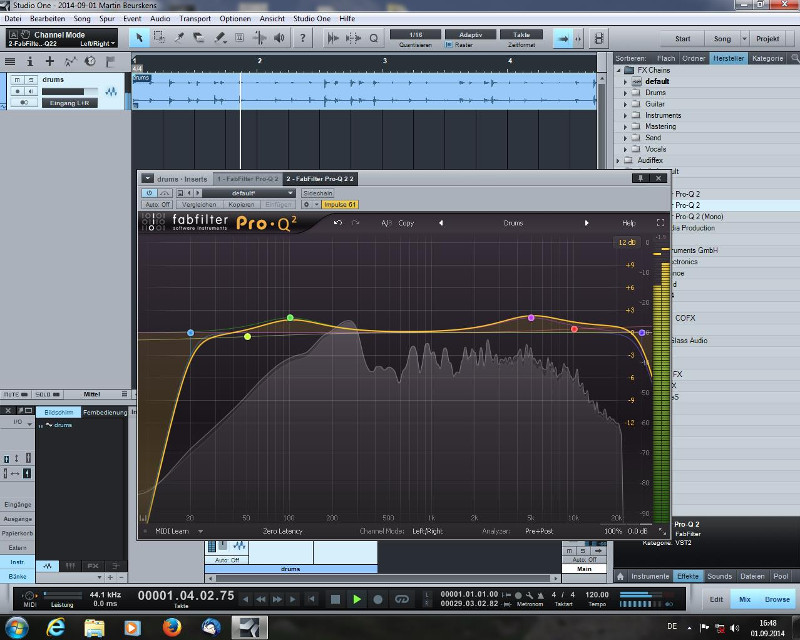Click the Vergleichen button
This screenshot has width=800, height=640.
199,204
